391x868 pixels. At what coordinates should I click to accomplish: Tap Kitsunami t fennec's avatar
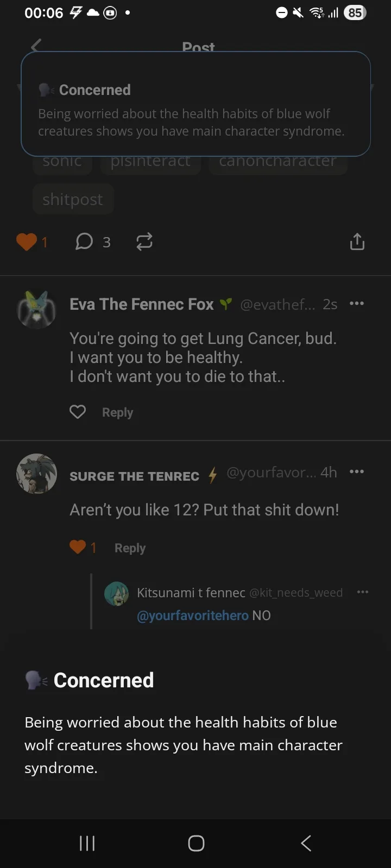[116, 593]
